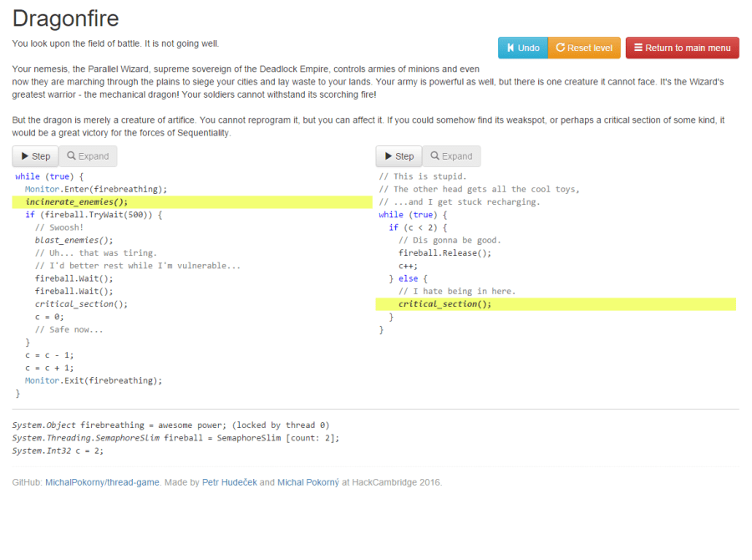This screenshot has width=752, height=560.
Task: Click Monitor.Enter(firebreathing); line
Action: [96, 189]
